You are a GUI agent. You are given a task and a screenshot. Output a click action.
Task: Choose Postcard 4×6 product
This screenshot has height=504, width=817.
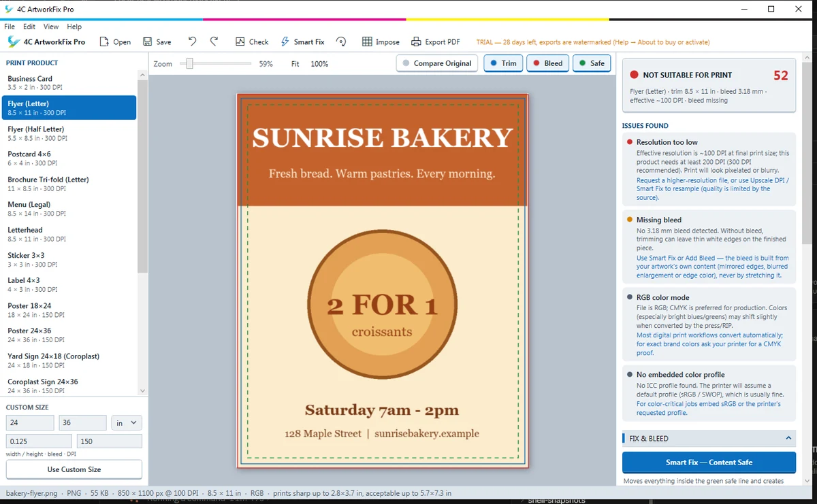point(69,158)
